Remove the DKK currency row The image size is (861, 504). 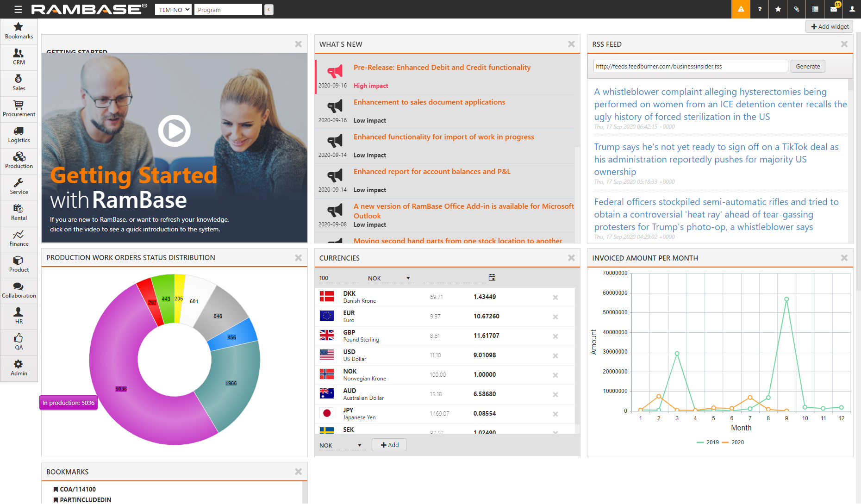555,298
